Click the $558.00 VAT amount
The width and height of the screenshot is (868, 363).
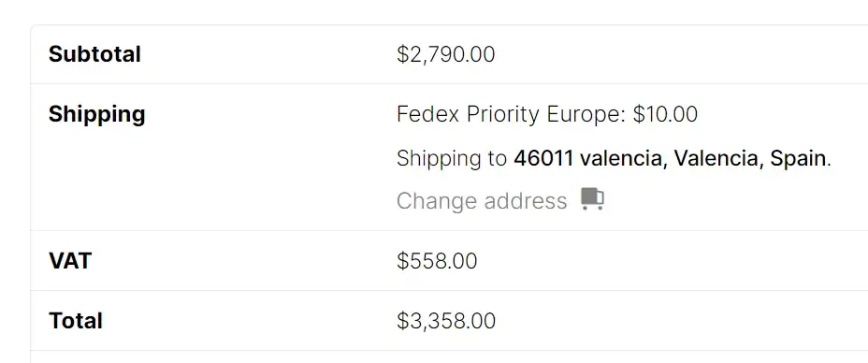pyautogui.click(x=437, y=261)
